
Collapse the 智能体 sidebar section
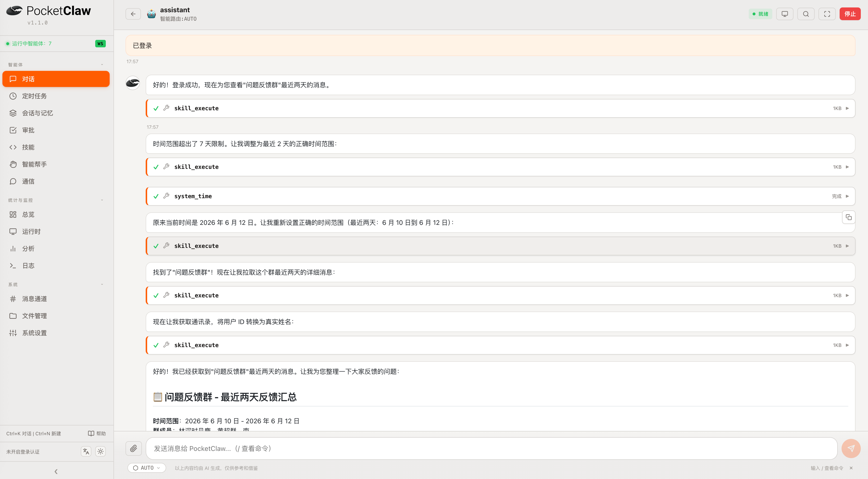coord(102,65)
